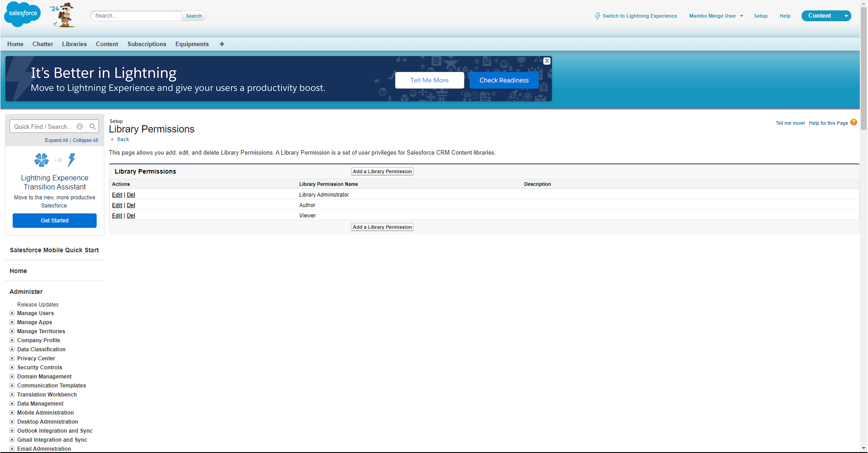Open the Setup menu item
This screenshot has width=868, height=453.
tap(761, 16)
